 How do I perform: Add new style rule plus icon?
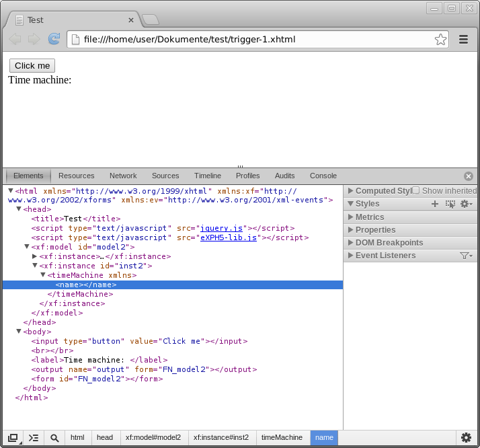click(435, 204)
